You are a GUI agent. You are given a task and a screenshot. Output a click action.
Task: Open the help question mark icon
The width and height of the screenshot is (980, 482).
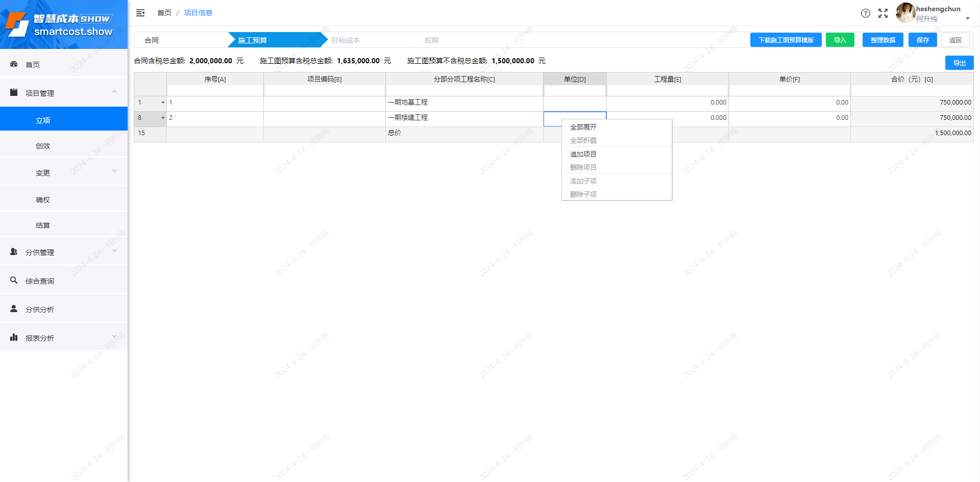(865, 13)
